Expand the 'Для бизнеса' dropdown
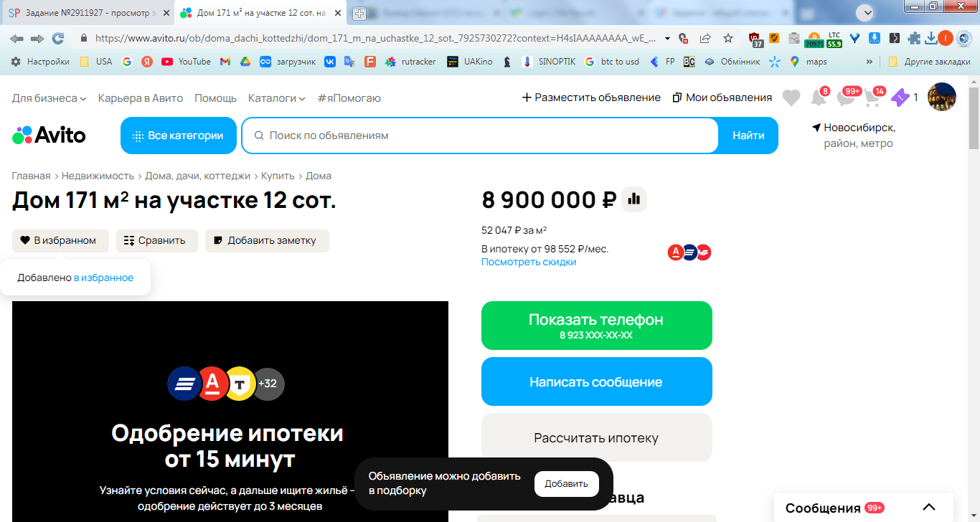980x522 pixels. [50, 98]
